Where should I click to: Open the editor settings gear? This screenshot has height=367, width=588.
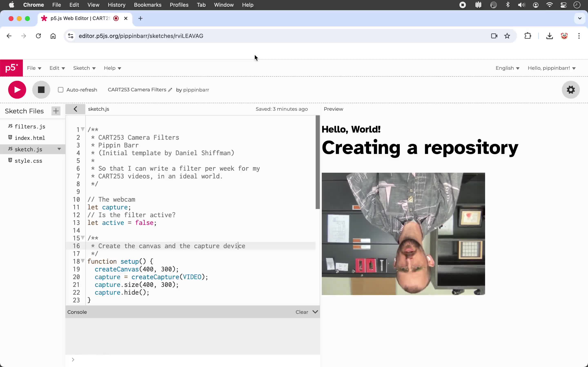(x=571, y=90)
